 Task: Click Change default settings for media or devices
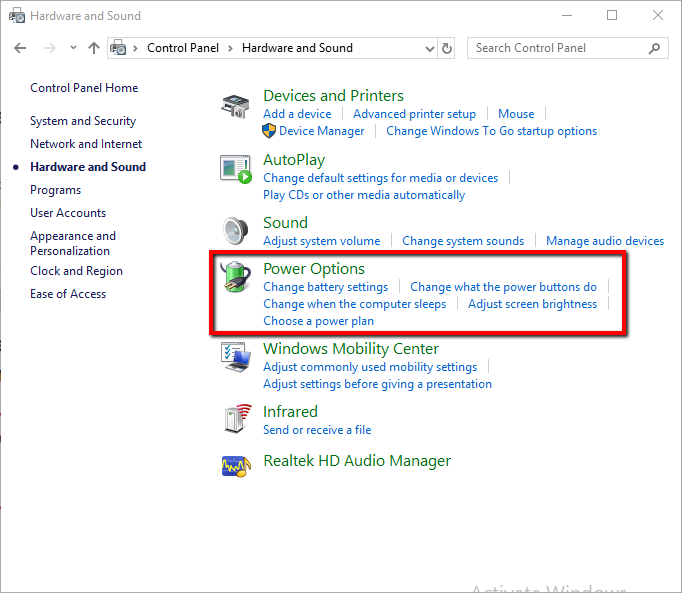pyautogui.click(x=381, y=178)
